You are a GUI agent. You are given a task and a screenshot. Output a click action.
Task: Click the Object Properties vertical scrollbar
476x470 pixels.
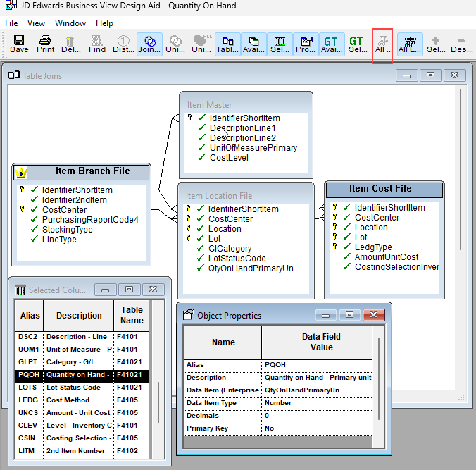[x=378, y=380]
